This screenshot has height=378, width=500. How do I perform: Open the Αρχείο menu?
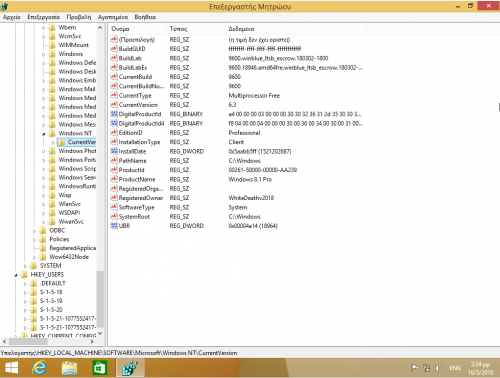point(12,17)
